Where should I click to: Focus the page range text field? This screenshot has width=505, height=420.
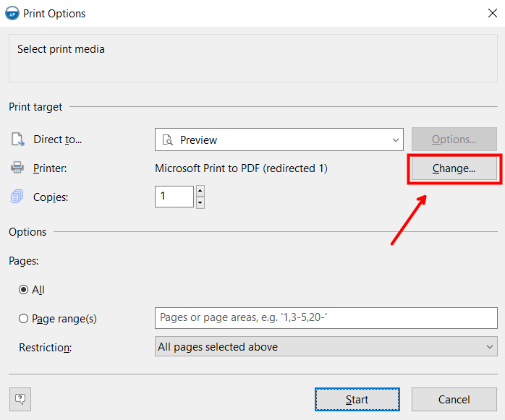[x=326, y=318]
